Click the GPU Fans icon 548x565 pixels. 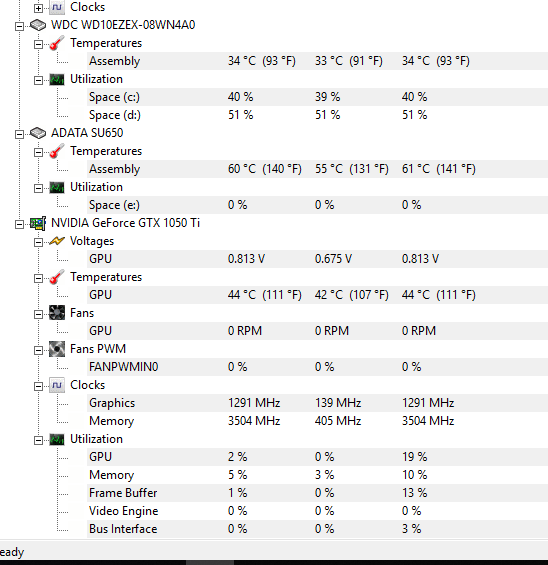pos(57,313)
